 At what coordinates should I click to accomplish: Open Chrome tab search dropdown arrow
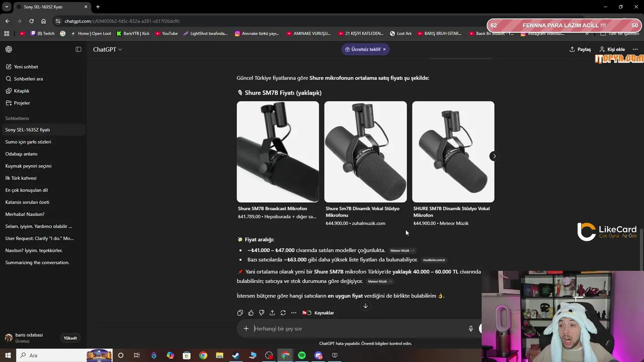[x=7, y=7]
